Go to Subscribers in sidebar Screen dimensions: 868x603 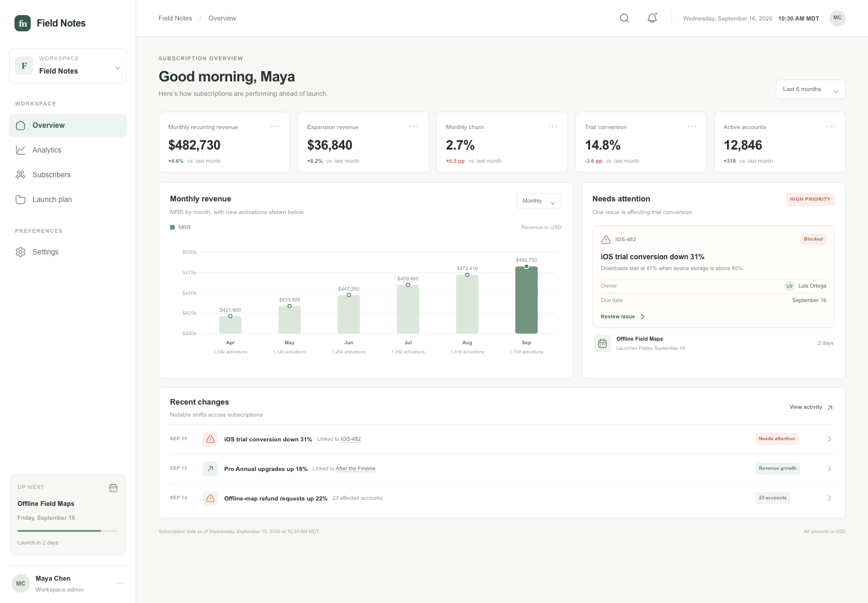[x=68, y=175]
